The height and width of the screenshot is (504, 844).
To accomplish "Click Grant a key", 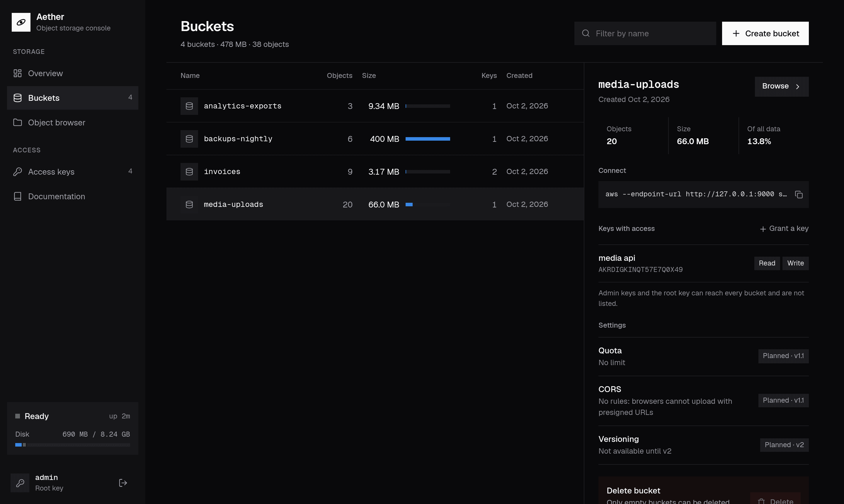I will 784,229.
